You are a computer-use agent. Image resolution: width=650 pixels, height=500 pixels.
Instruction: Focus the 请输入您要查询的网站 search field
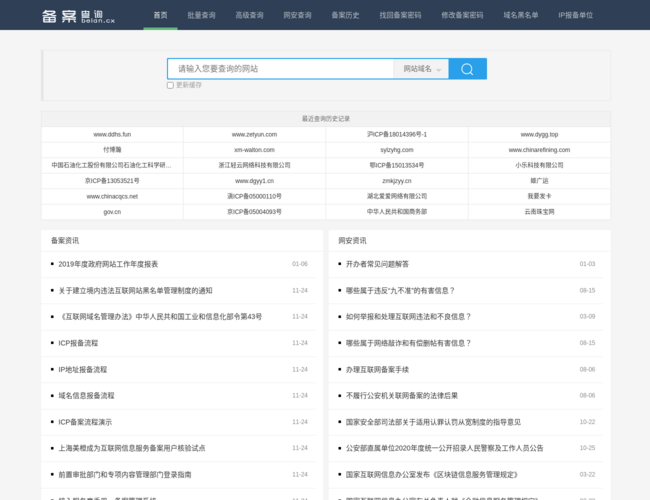click(281, 69)
